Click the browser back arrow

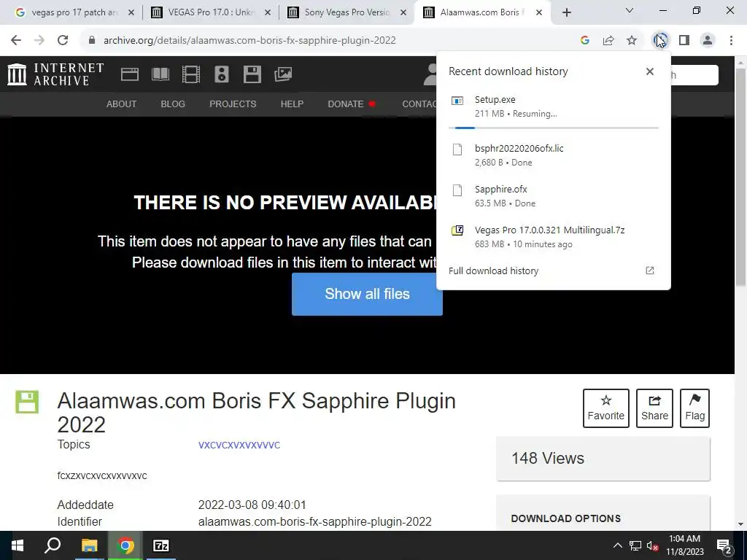pyautogui.click(x=16, y=41)
